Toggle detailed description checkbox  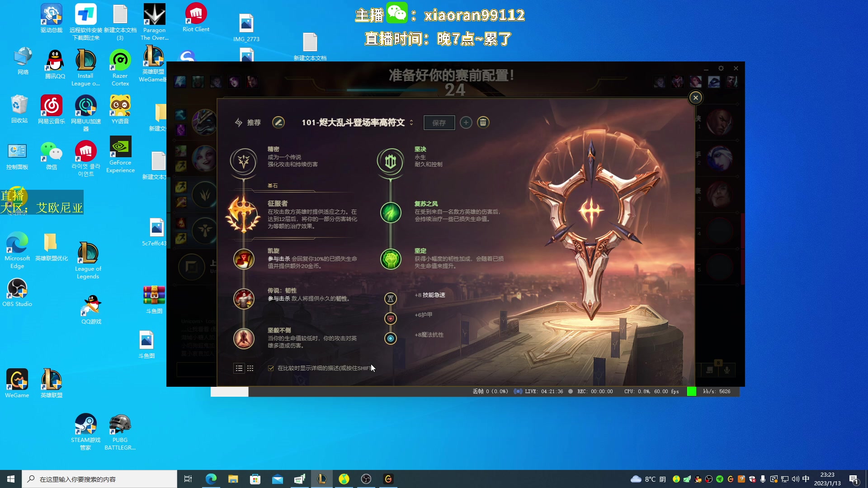coord(271,368)
